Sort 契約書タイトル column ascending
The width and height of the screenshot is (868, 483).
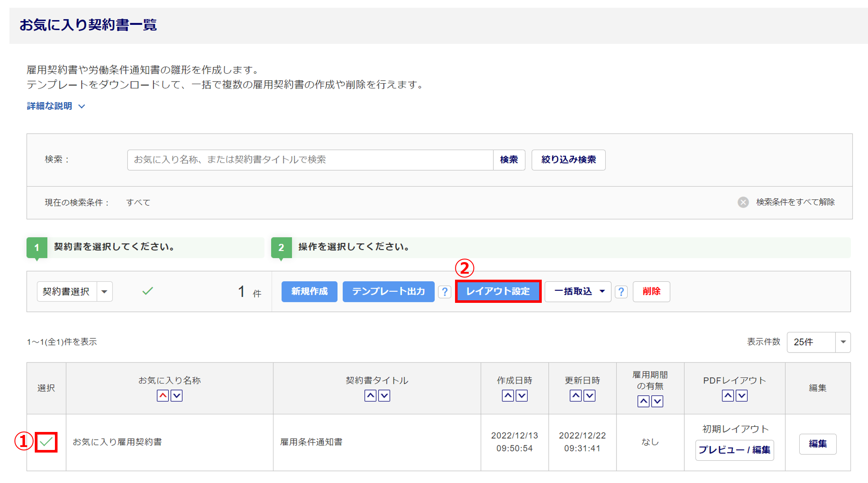click(370, 395)
